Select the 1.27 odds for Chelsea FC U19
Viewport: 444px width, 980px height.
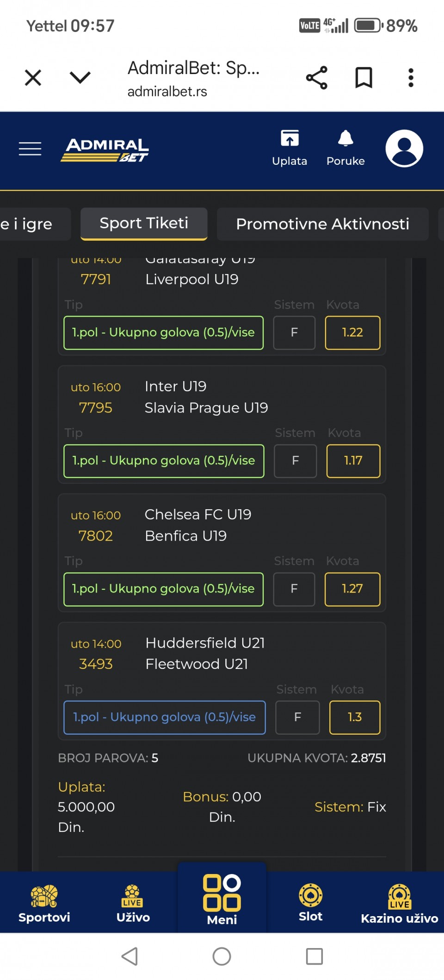352,589
